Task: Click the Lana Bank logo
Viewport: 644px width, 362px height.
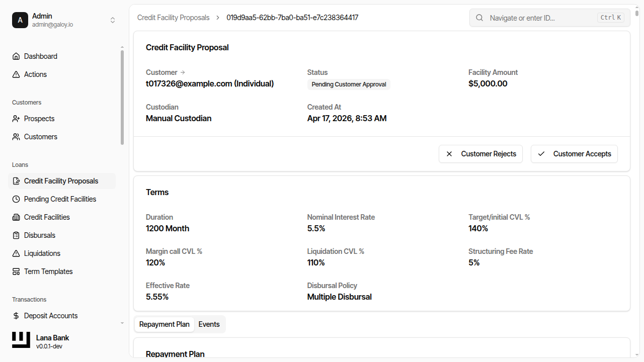Action: click(21, 340)
